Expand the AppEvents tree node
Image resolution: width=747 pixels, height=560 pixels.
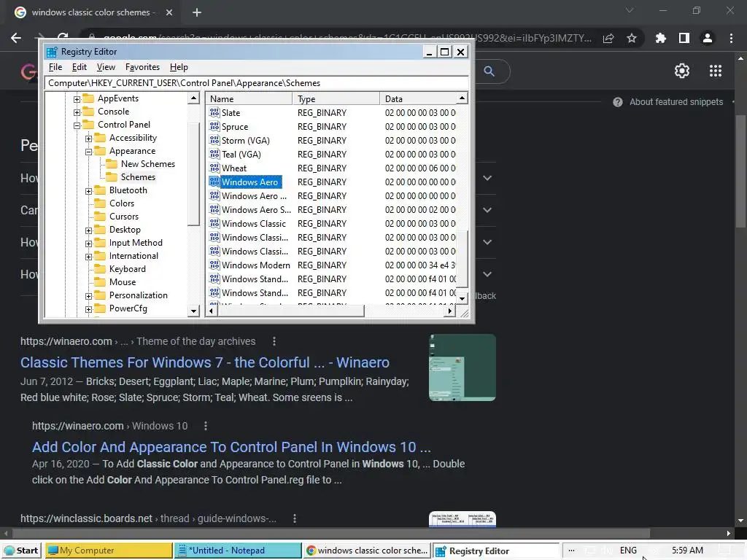click(77, 99)
